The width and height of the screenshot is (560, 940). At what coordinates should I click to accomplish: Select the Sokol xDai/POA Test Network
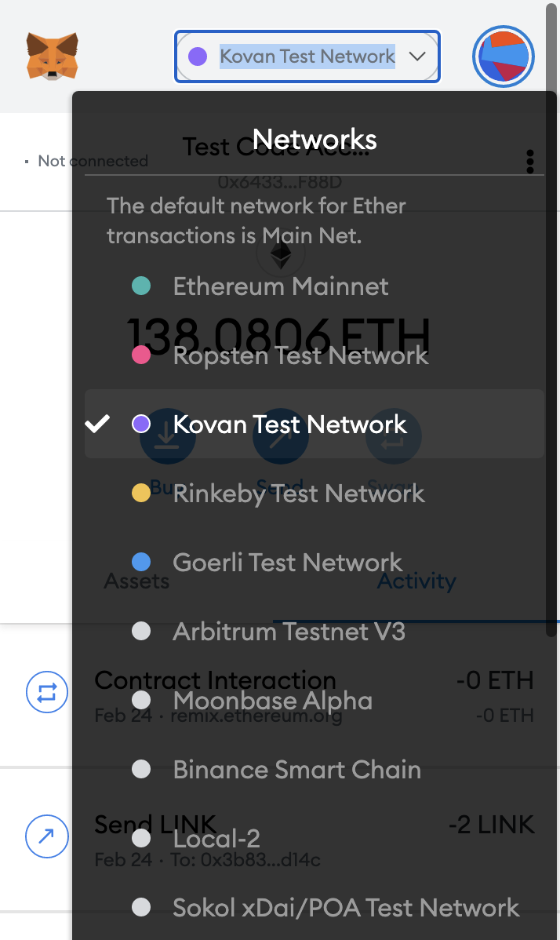click(x=346, y=907)
